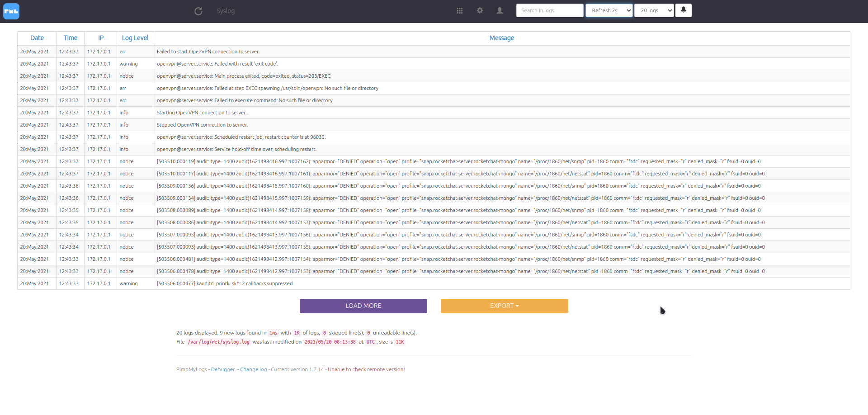
Task: Open the Debugger link
Action: (x=223, y=369)
